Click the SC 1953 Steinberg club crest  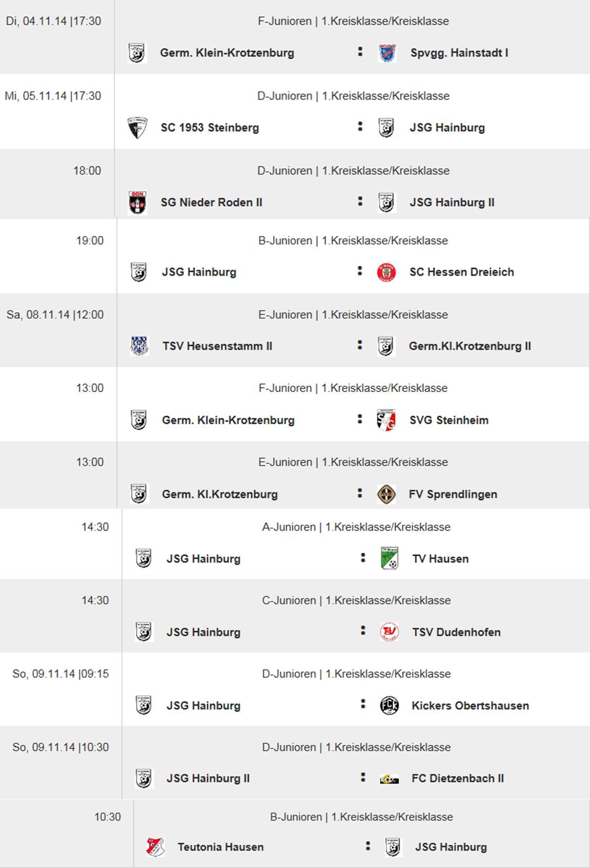coord(137,128)
